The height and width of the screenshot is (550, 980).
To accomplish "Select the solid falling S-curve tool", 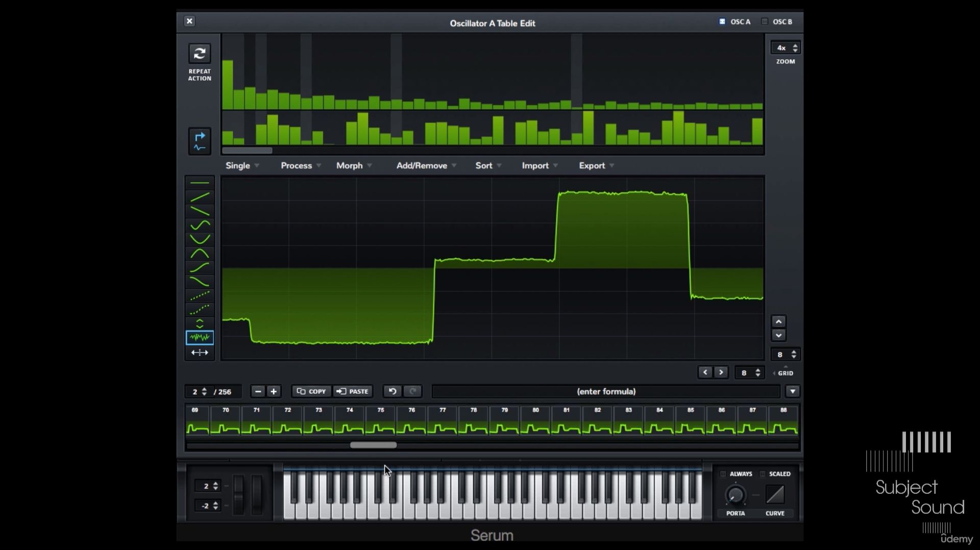I will pos(200,281).
